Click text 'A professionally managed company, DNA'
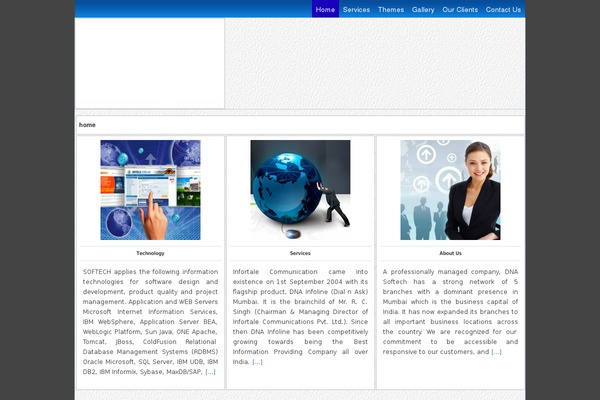Screen dimensions: 600x400 coord(450,272)
